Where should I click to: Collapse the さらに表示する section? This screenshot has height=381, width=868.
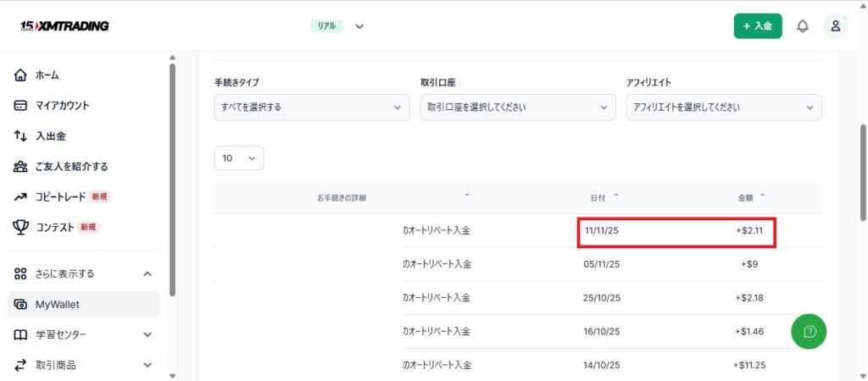(x=147, y=273)
